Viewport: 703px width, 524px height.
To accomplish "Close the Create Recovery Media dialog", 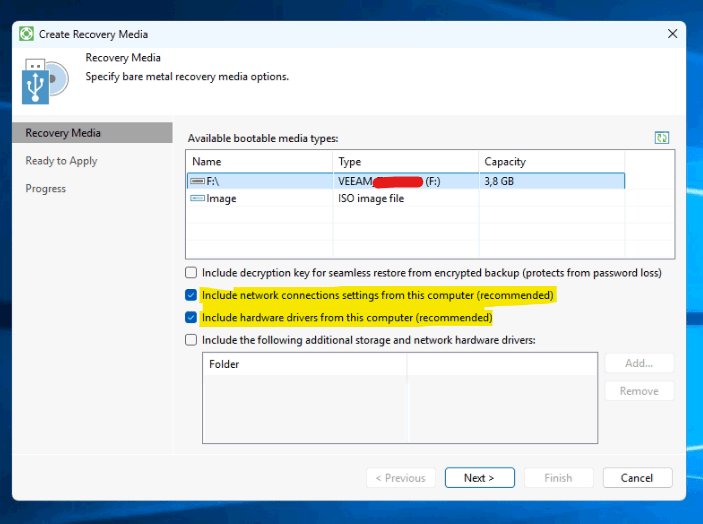I will 672,33.
